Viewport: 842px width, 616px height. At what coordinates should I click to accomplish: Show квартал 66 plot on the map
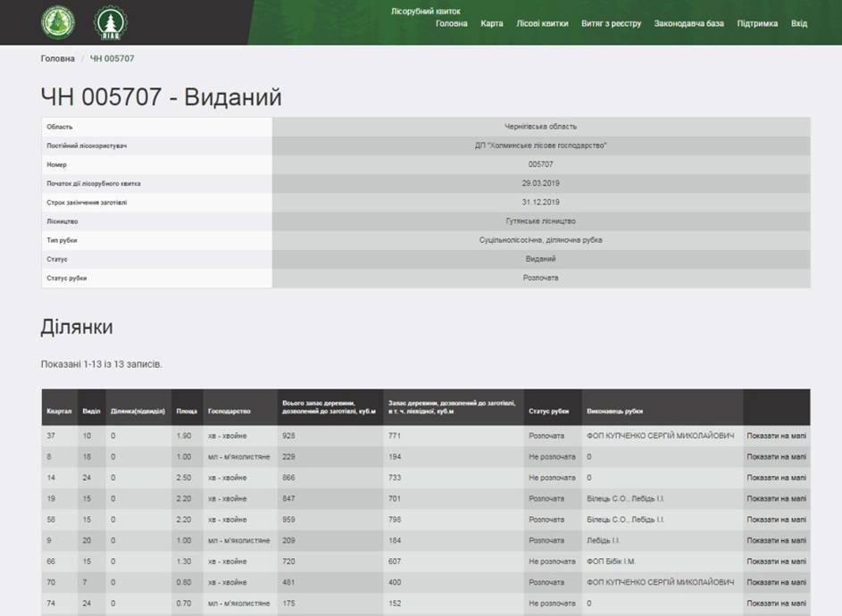[x=776, y=562]
